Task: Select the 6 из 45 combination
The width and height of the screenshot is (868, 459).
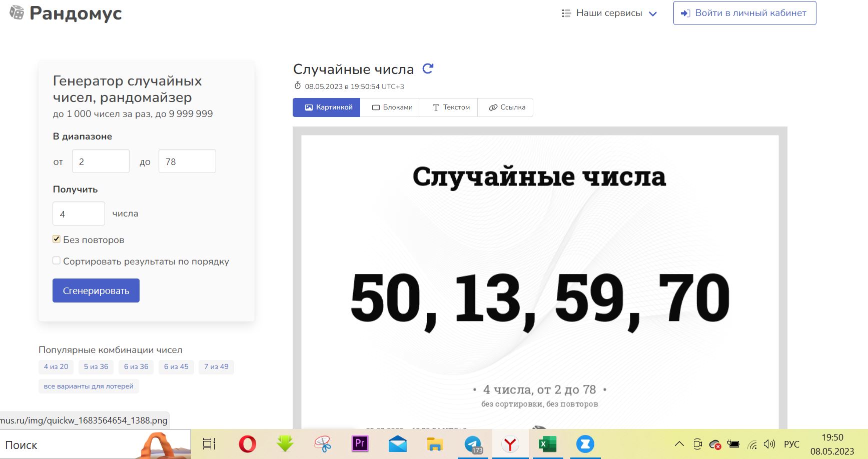Action: [x=176, y=367]
